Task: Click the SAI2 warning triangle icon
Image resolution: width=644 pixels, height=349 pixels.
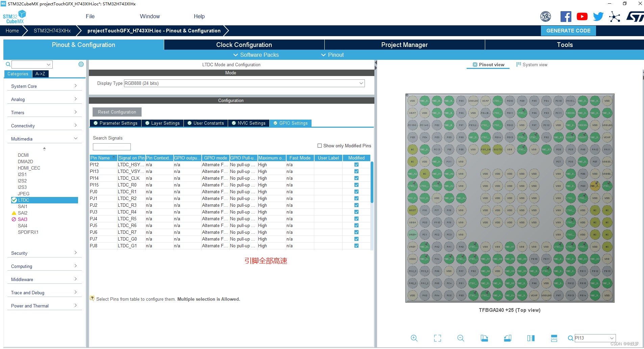Action: click(x=14, y=213)
